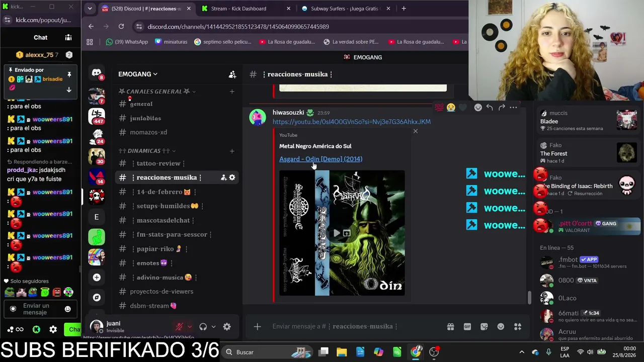Open the sticker picker
Viewport: 644px width, 362px height.
coord(484,327)
